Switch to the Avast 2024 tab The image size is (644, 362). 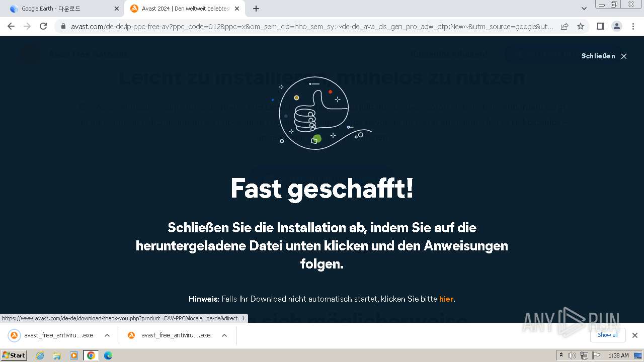tap(184, 9)
